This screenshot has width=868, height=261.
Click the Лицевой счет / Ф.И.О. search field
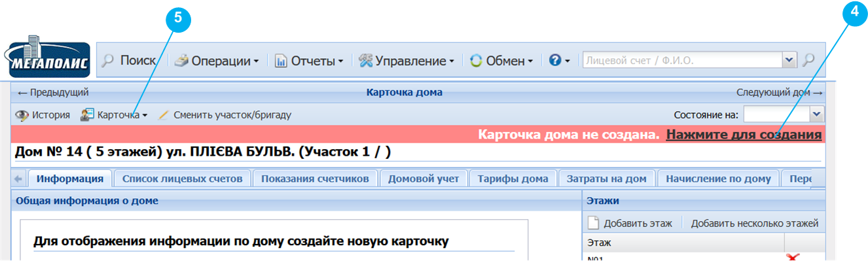coord(683,60)
